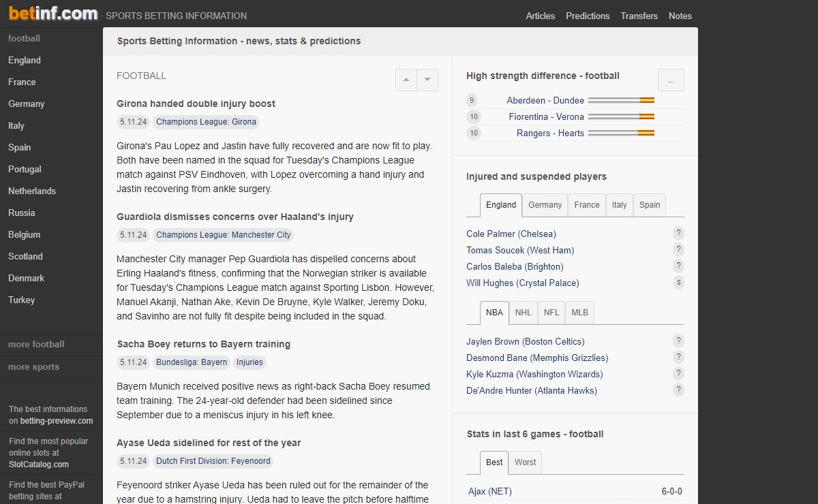Screen dimensions: 818x504
Task: Switch to the Spain injuries tab
Action: click(650, 205)
